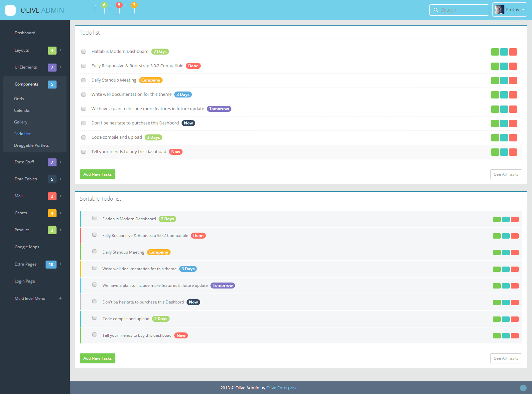Image resolution: width=532 pixels, height=394 pixels.
Task: Click the first Add New Tasks button
Action: pyautogui.click(x=97, y=174)
